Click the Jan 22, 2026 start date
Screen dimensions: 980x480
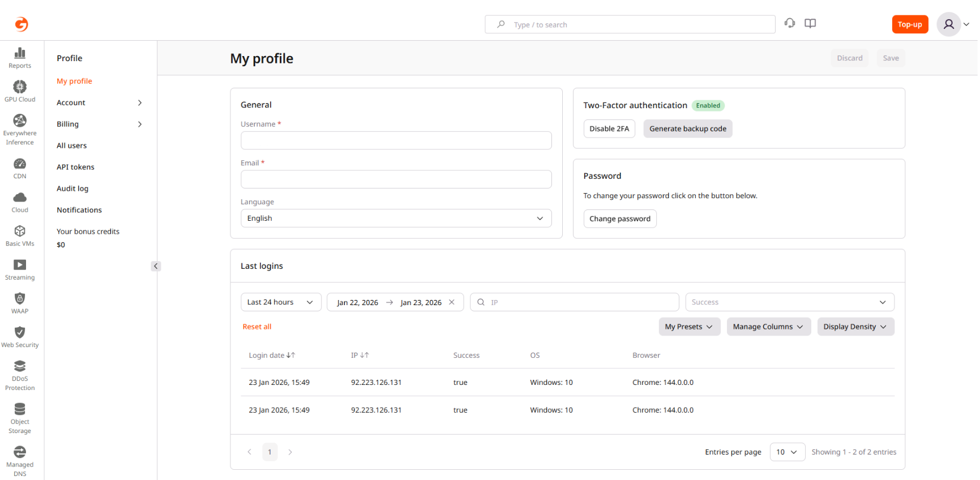[x=357, y=302]
